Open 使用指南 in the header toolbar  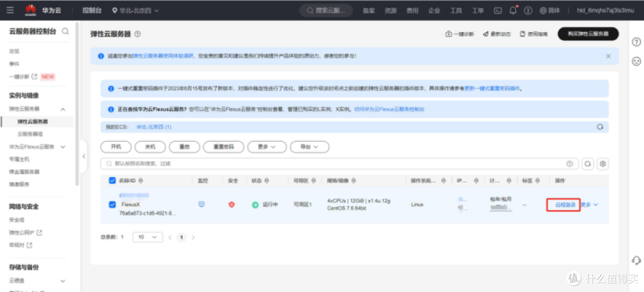click(x=534, y=34)
